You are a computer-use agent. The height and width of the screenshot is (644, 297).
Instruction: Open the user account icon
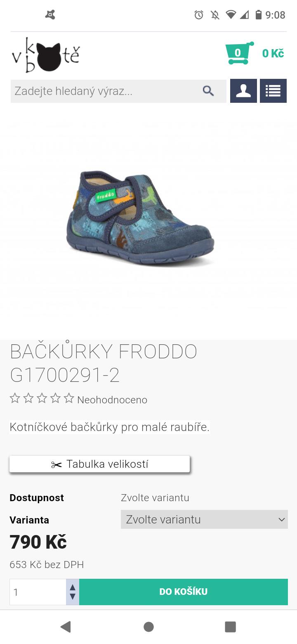pos(243,91)
